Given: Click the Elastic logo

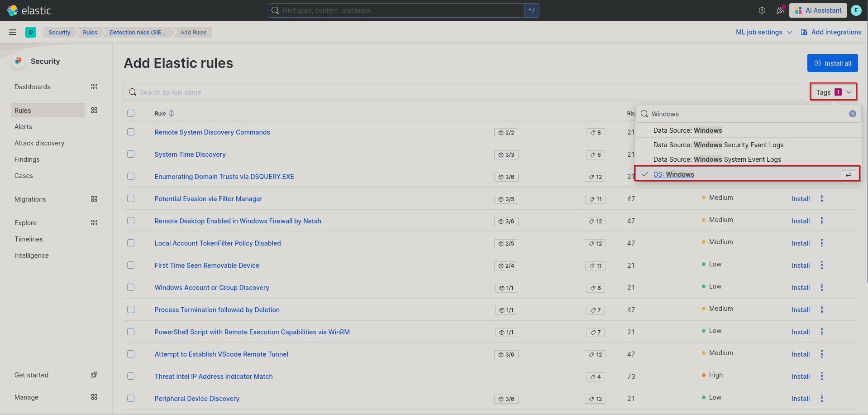Looking at the screenshot, I should pyautogui.click(x=29, y=10).
